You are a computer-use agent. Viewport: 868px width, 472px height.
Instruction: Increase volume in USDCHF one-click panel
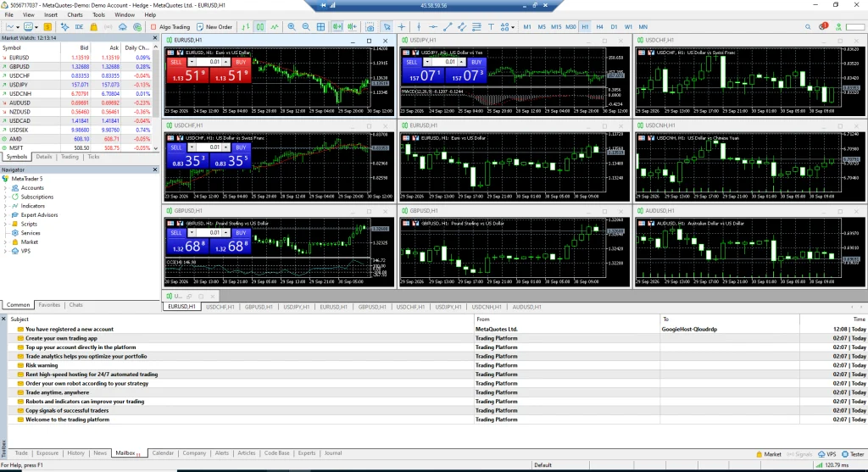pyautogui.click(x=225, y=147)
